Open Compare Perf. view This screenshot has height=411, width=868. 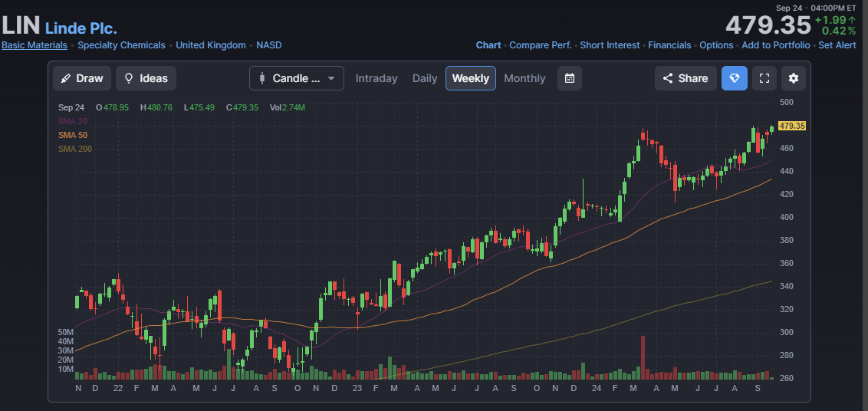541,45
